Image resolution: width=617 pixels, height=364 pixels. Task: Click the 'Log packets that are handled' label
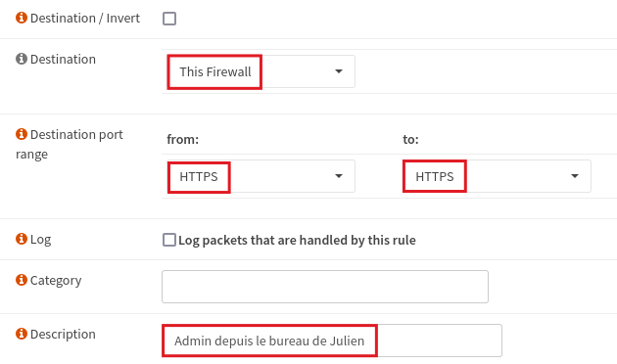click(297, 240)
